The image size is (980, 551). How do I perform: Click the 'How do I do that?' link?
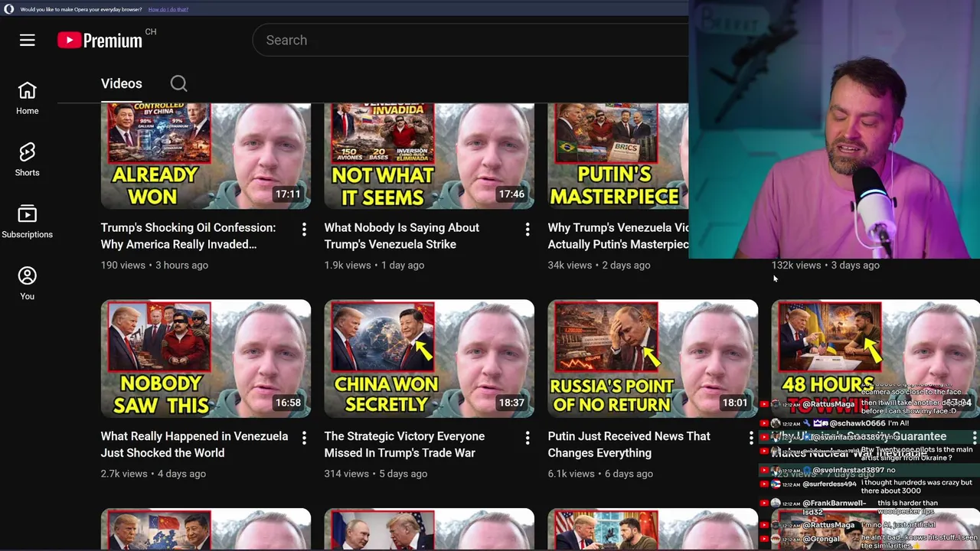[x=168, y=9]
